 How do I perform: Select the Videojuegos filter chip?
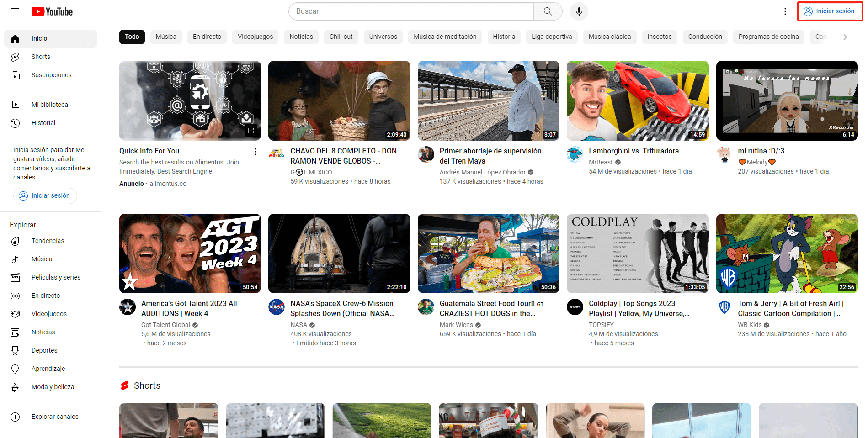[256, 37]
